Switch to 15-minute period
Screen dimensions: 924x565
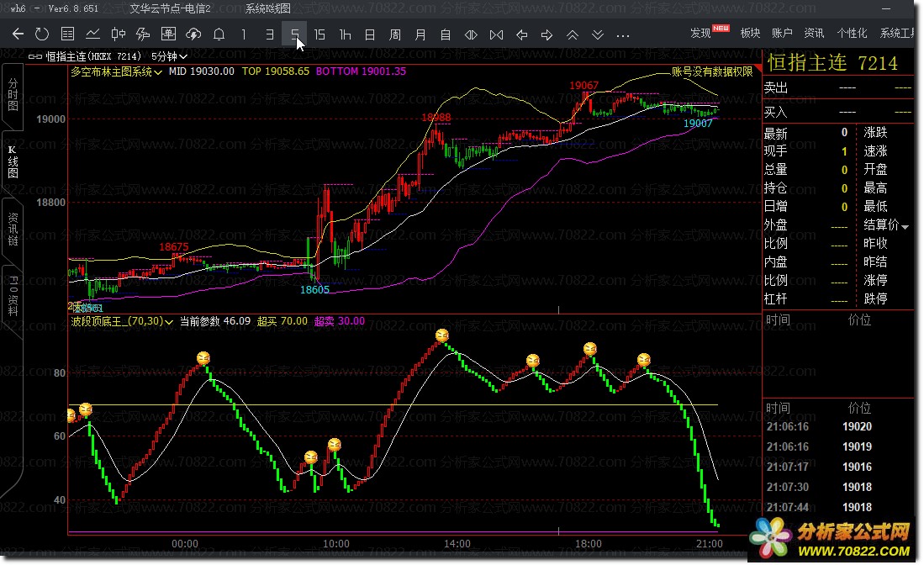coord(320,34)
